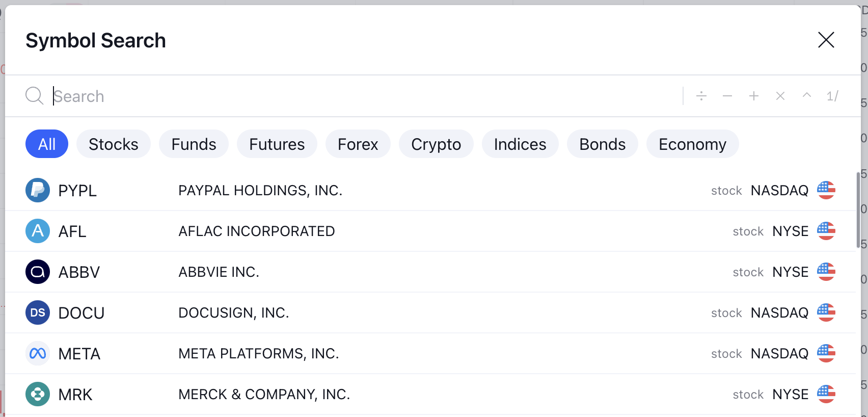Insert the minus operator
The height and width of the screenshot is (417, 868).
(727, 96)
